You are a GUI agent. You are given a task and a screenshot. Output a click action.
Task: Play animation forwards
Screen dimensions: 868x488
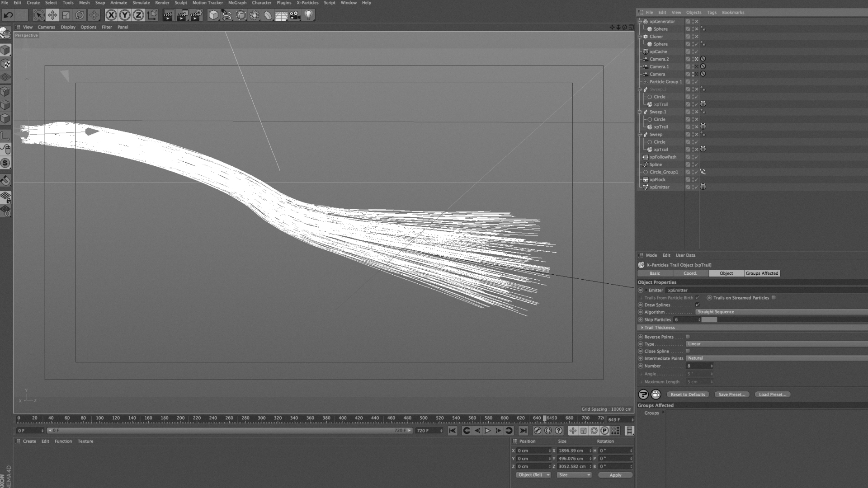click(x=487, y=431)
